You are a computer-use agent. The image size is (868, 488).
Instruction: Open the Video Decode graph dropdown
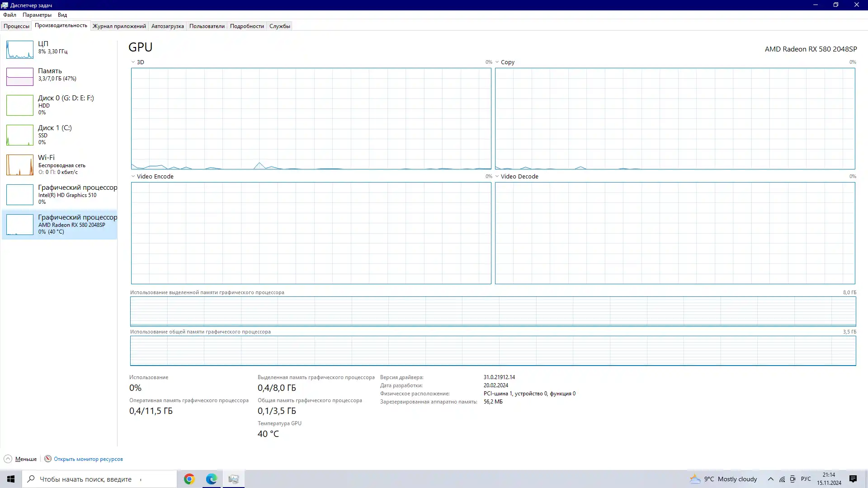point(497,176)
